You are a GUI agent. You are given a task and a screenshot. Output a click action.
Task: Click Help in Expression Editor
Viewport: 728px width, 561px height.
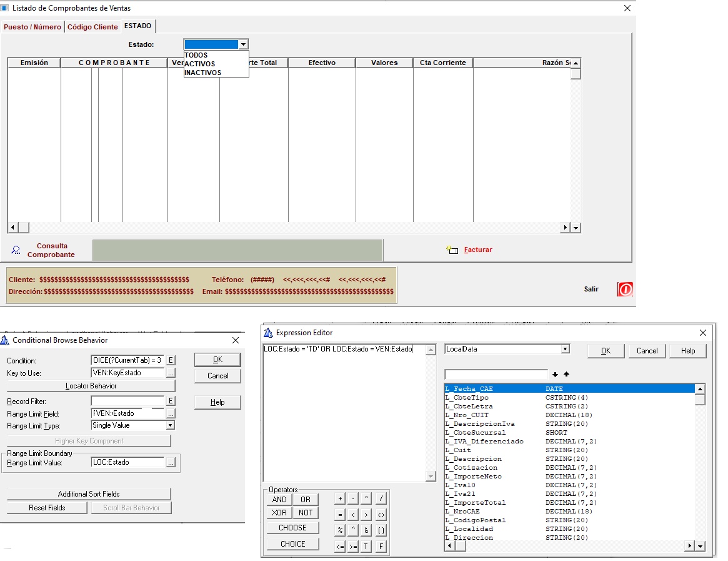tap(688, 351)
